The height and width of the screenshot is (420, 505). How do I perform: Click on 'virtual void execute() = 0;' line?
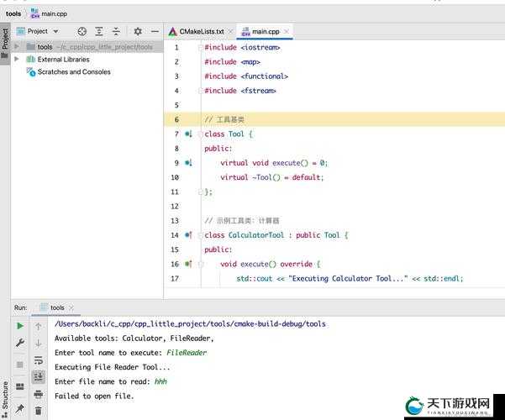pos(274,163)
